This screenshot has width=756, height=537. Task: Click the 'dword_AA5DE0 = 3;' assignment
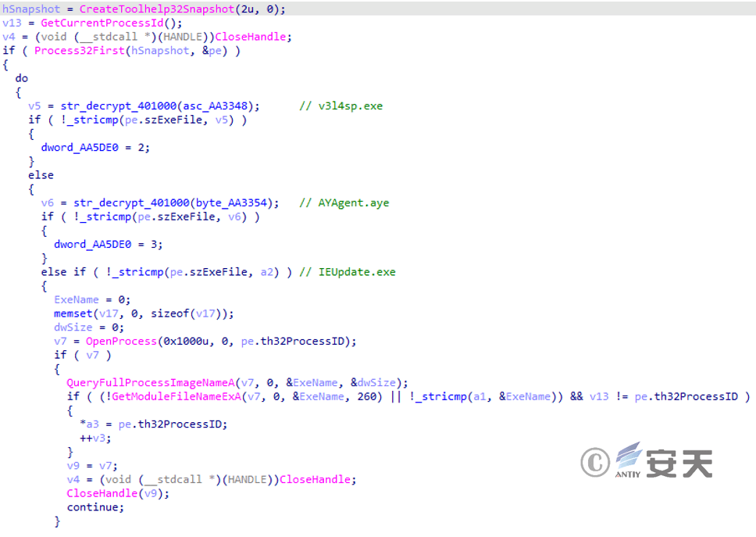pyautogui.click(x=108, y=244)
